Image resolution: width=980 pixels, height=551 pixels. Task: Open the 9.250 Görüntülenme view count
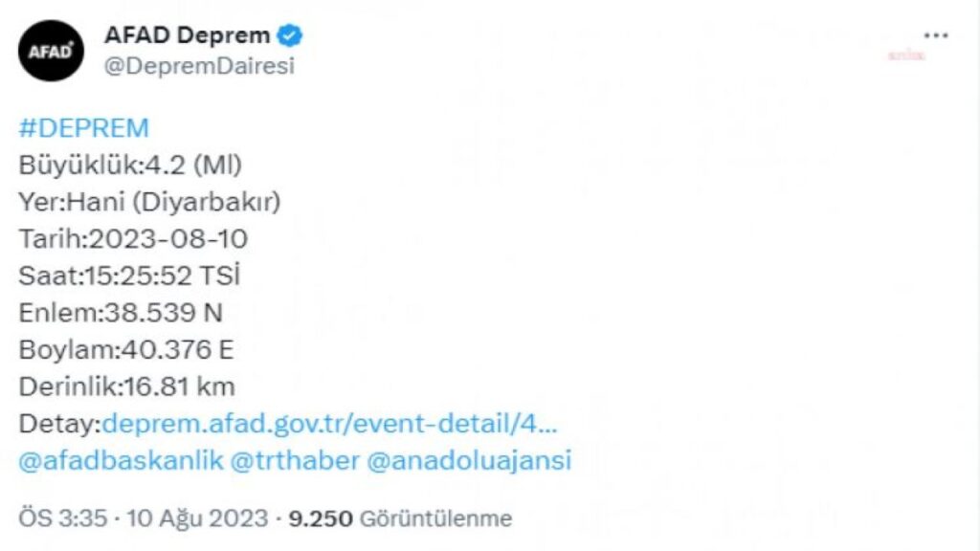coord(400,518)
